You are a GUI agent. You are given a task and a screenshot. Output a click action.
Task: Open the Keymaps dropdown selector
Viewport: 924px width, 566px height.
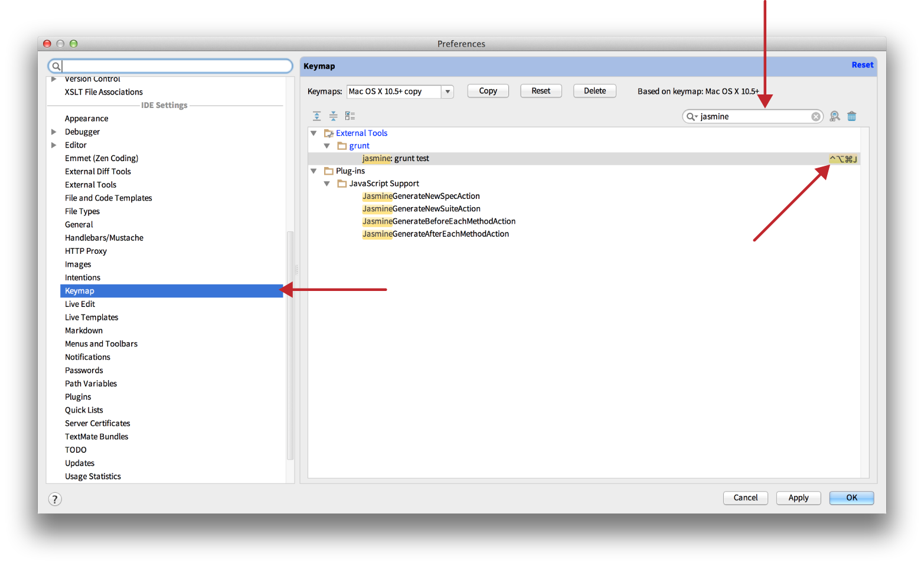[447, 91]
